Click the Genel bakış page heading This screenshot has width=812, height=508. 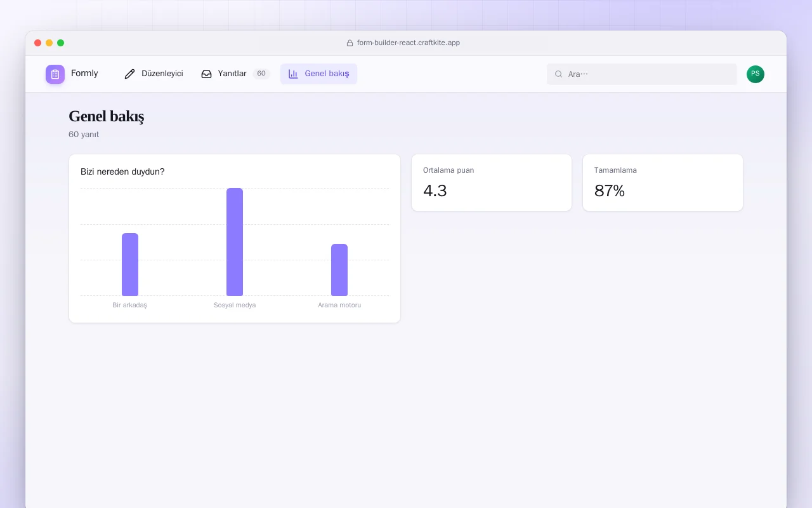coord(107,116)
